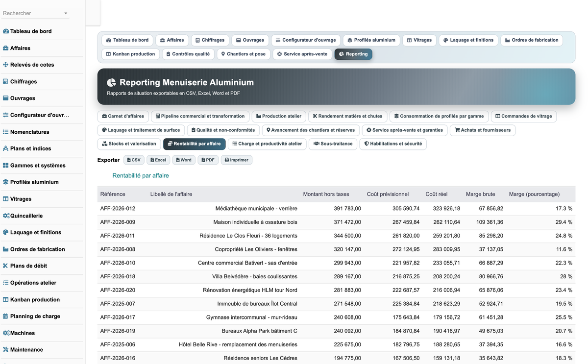Show Charge et productivité atelier report

(267, 144)
